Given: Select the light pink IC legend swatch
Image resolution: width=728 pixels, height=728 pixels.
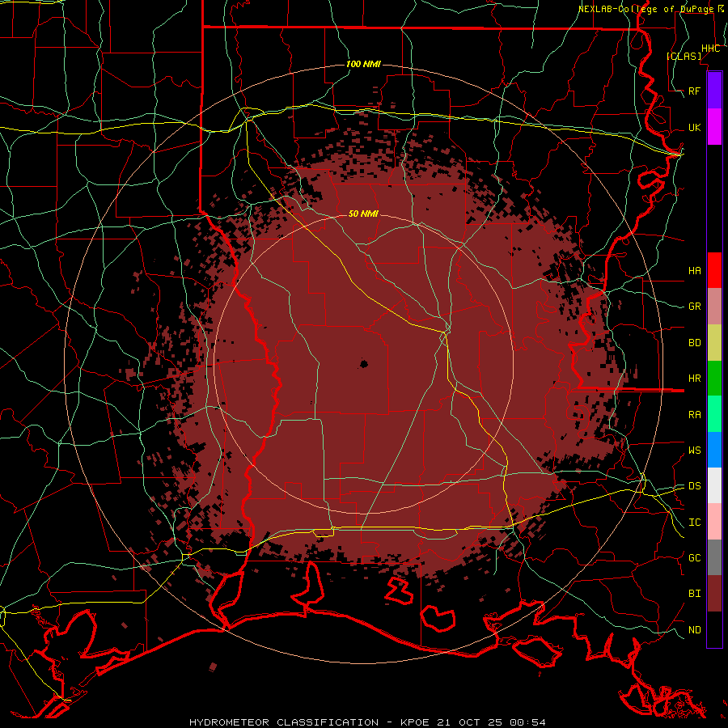Looking at the screenshot, I should (714, 522).
